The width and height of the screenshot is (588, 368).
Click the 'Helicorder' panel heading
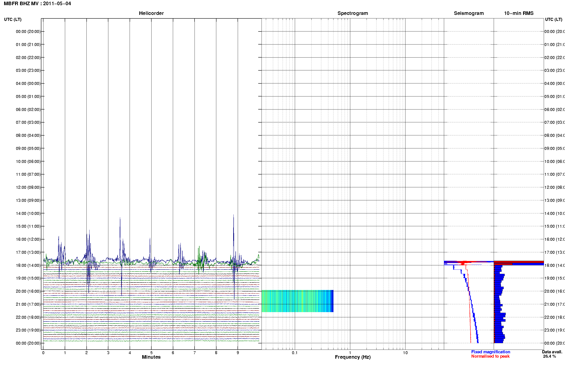click(151, 13)
